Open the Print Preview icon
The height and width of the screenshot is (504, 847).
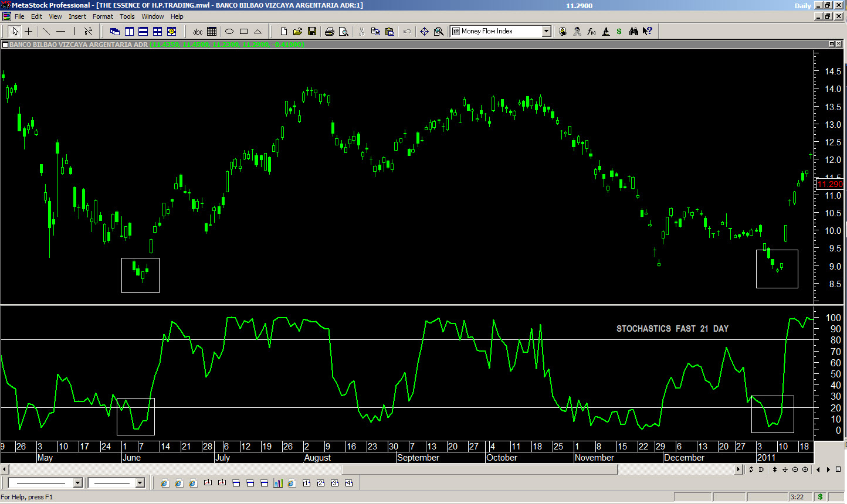344,32
